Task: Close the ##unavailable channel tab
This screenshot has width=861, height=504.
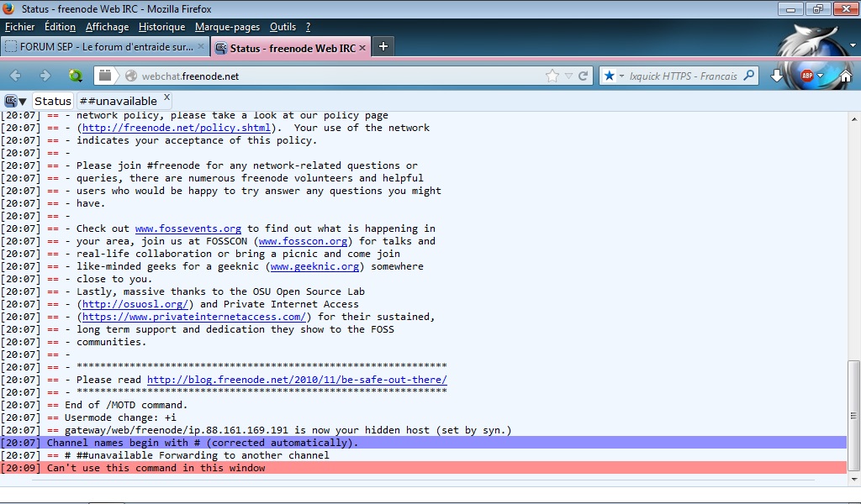Action: (166, 97)
